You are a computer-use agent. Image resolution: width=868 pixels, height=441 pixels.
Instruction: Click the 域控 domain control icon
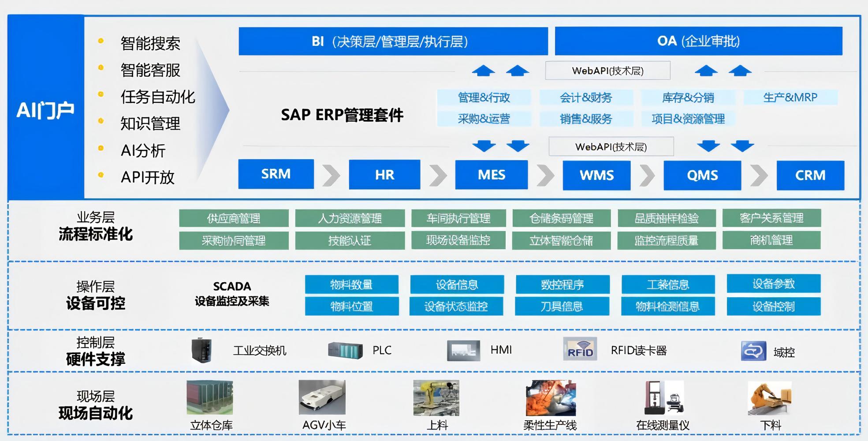[753, 351]
